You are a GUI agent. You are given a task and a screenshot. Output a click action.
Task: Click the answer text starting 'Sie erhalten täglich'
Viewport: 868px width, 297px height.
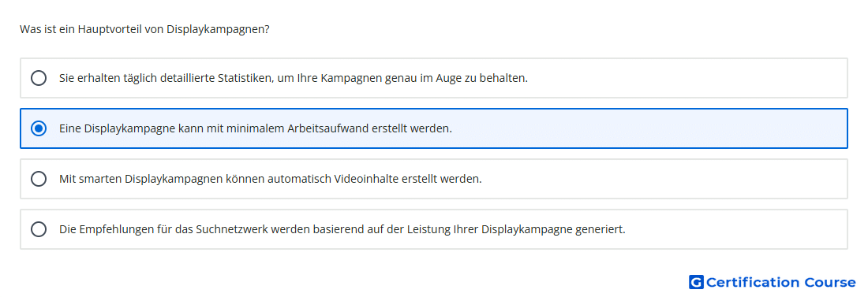[294, 78]
